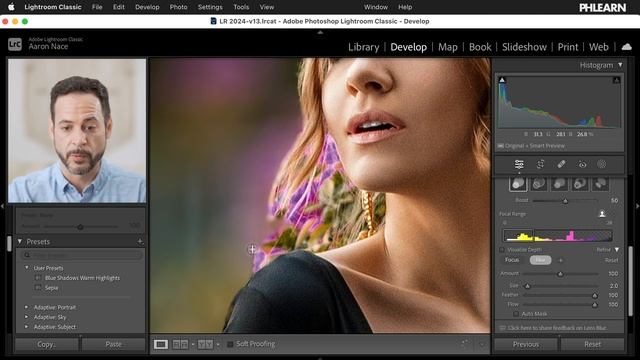Toggle highlight clipping indicator in histogram
The height and width of the screenshot is (360, 640).
(616, 80)
